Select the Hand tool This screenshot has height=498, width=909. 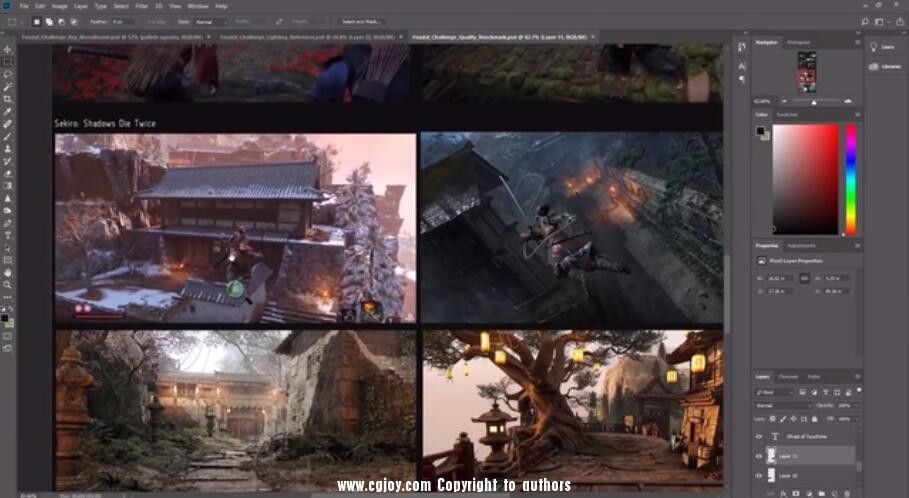click(8, 272)
